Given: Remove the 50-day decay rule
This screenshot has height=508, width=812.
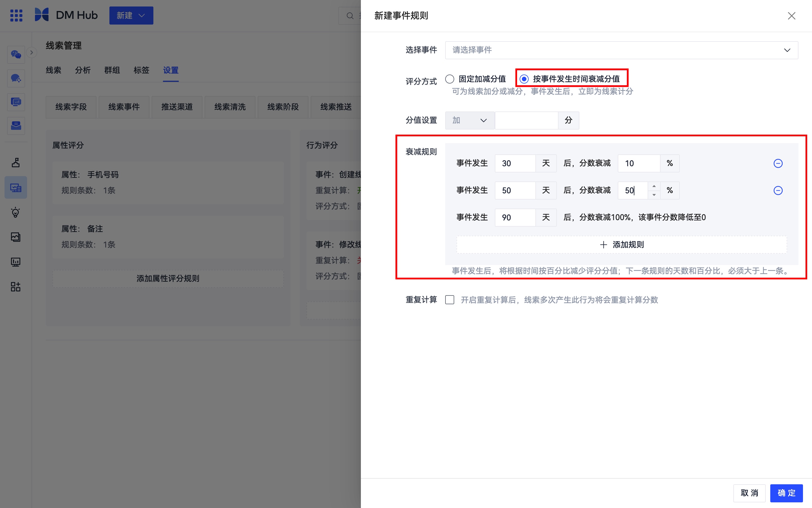Looking at the screenshot, I should pos(778,190).
